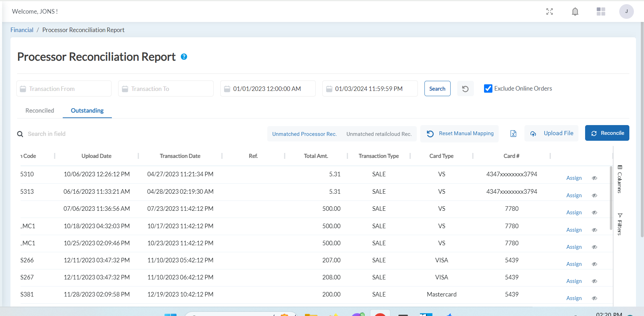The width and height of the screenshot is (644, 316).
Task: Select the Outstanding tab
Action: pos(87,110)
